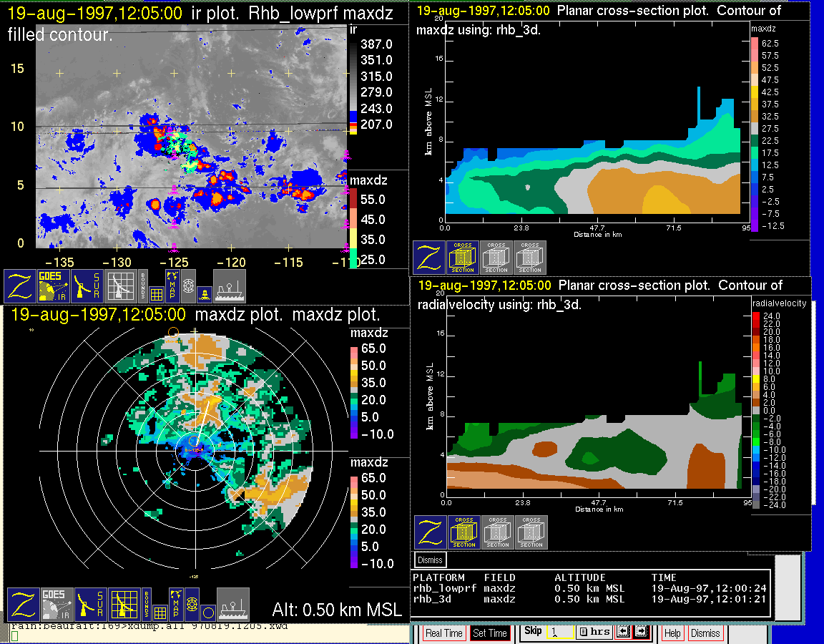Dismiss the platform info overlay window
The height and width of the screenshot is (644, 824).
tap(430, 560)
